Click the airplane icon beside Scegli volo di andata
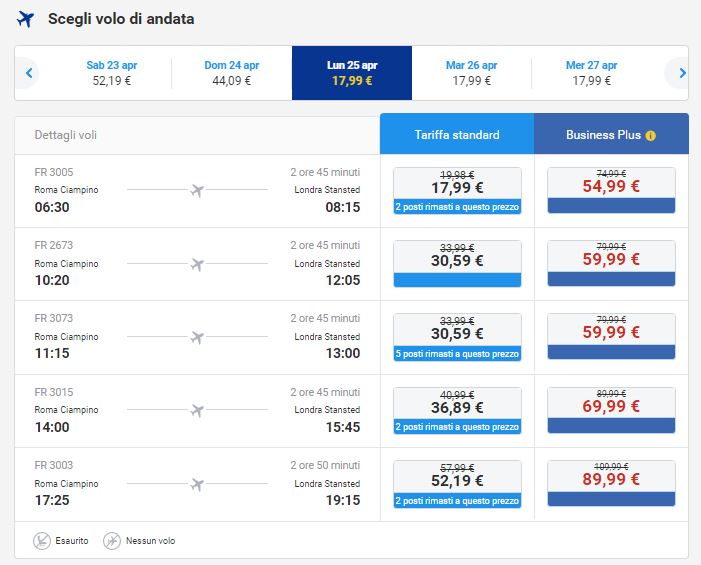The height and width of the screenshot is (565, 701). 25,19
